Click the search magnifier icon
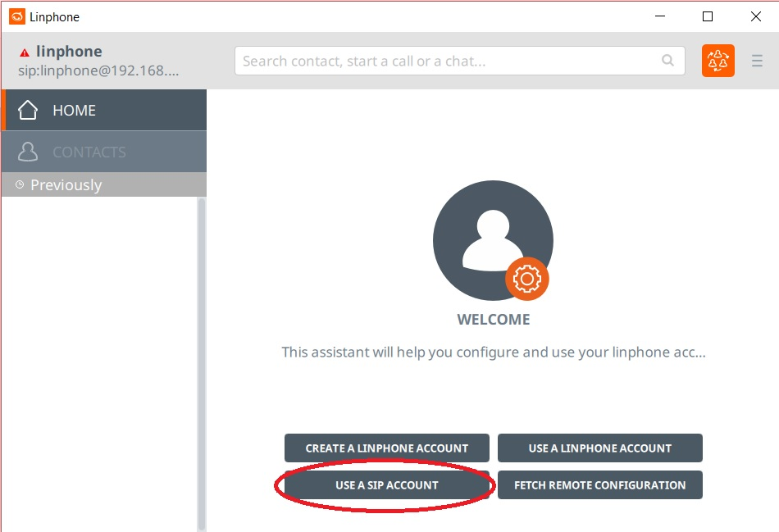Screen dimensions: 779x532 (x=667, y=61)
